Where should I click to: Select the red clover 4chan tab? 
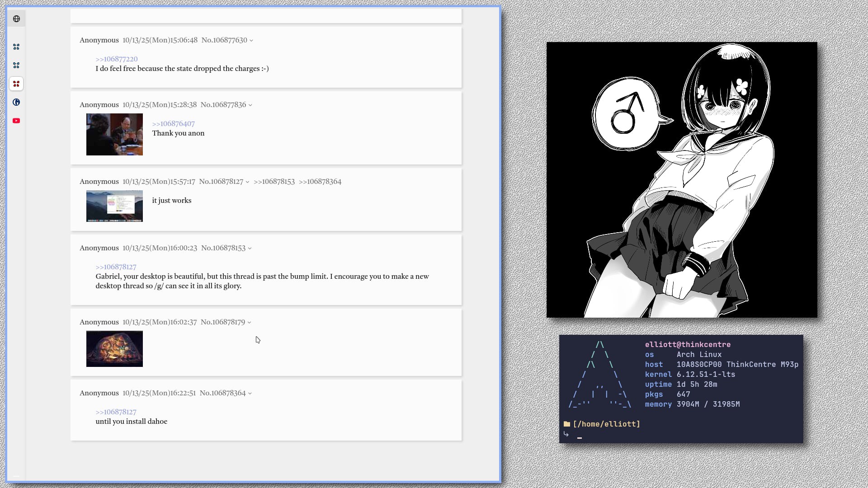(16, 84)
